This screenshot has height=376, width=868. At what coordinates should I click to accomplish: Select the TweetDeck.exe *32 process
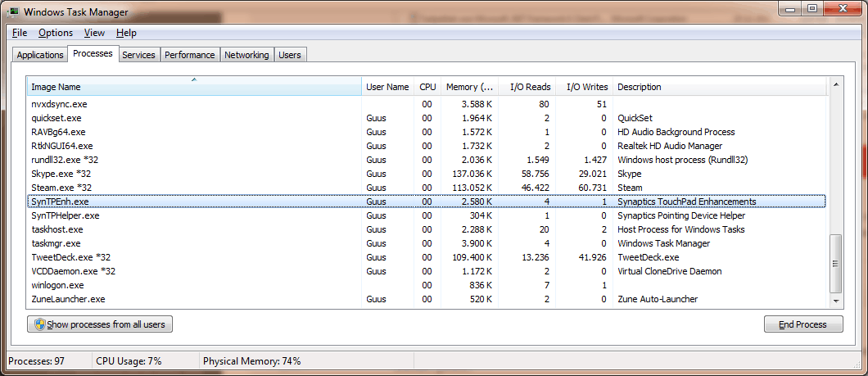427,257
